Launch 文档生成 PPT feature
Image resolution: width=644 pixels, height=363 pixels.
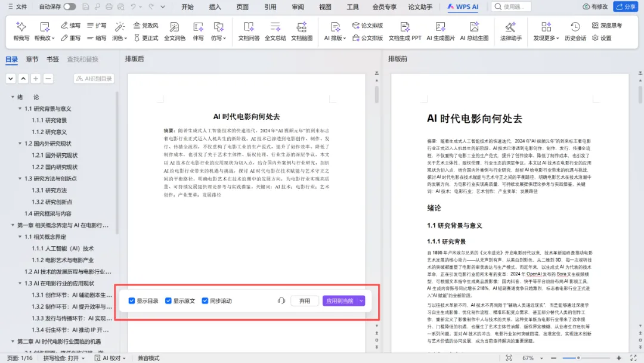(404, 31)
